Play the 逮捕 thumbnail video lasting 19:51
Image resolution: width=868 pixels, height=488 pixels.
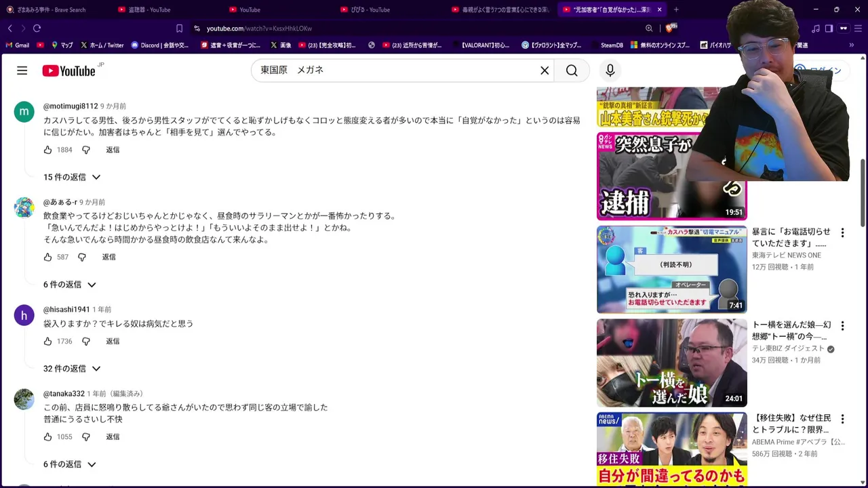point(671,176)
